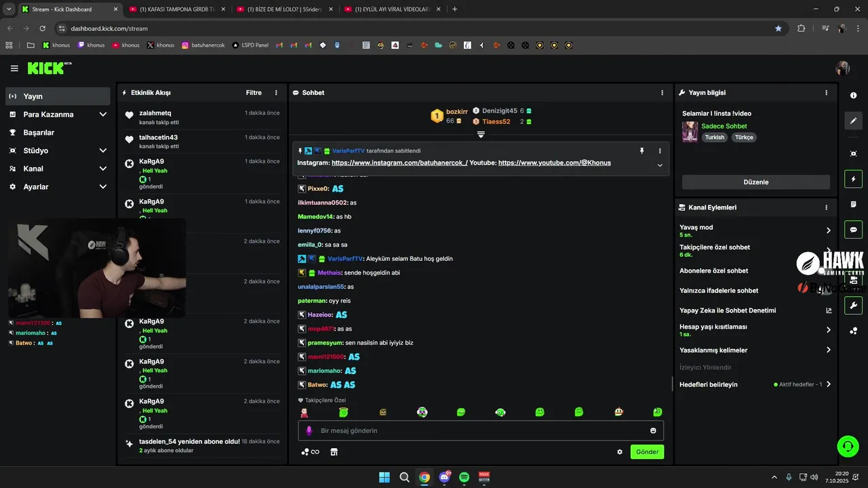
Task: Open the Windows Start menu
Action: pos(384,477)
